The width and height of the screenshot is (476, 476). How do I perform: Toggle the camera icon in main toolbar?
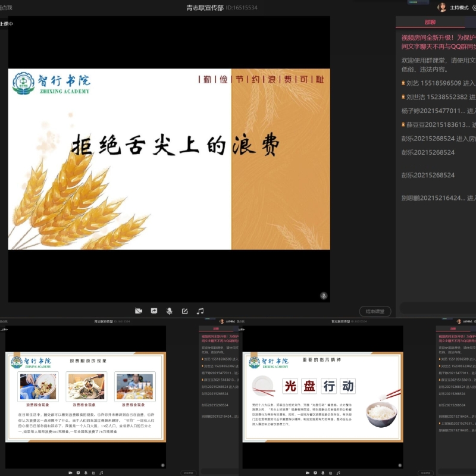139,311
